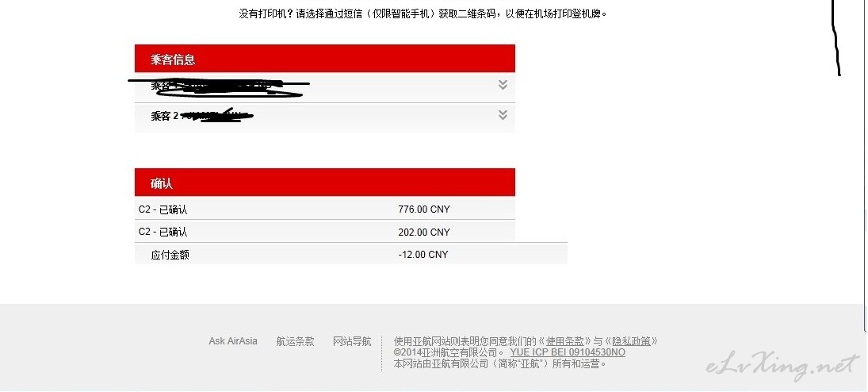The width and height of the screenshot is (868, 392).
Task: Open the YUE ICP BEI 09104530NO link
Action: tap(568, 352)
